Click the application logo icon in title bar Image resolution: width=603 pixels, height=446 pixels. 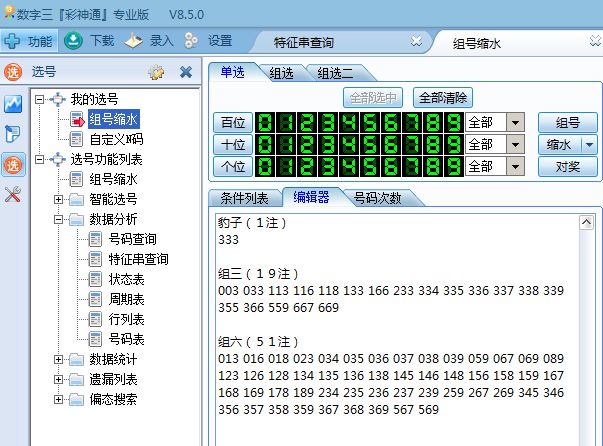click(x=8, y=13)
